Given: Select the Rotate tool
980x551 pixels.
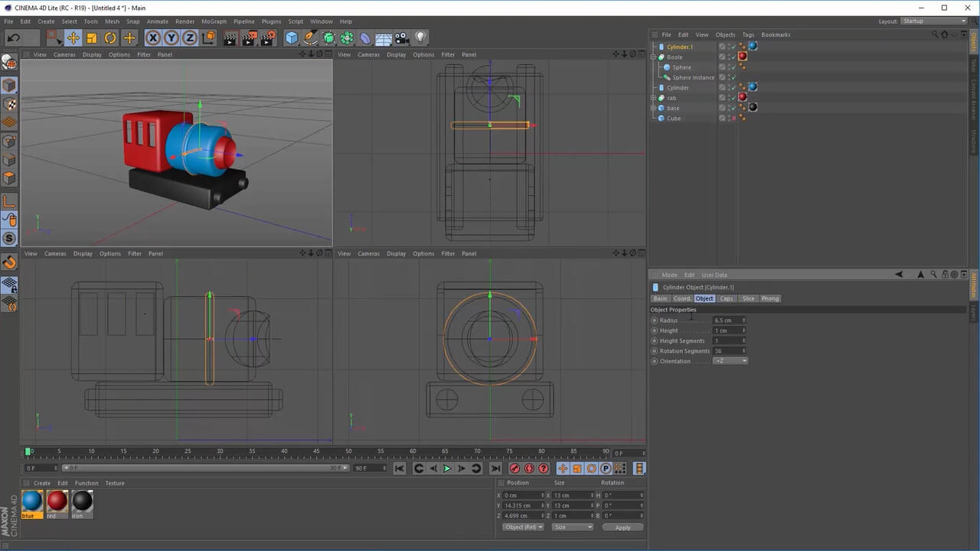Looking at the screenshot, I should (110, 37).
